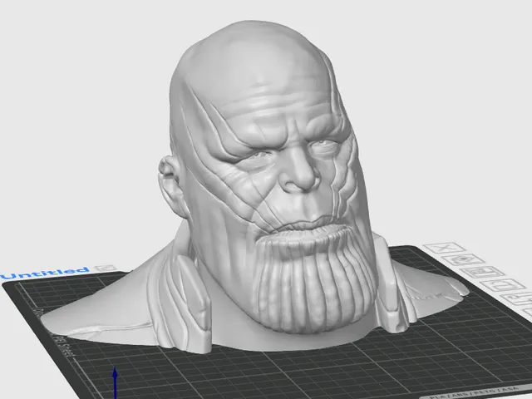Open plate settings icon below the lock icon
This screenshot has height=399, width=532.
[x=519, y=299]
